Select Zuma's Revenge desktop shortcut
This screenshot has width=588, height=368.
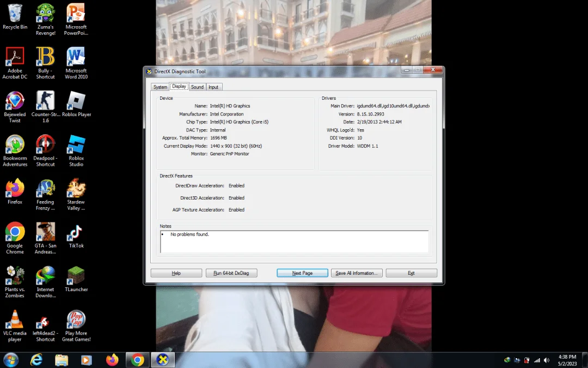tap(45, 20)
